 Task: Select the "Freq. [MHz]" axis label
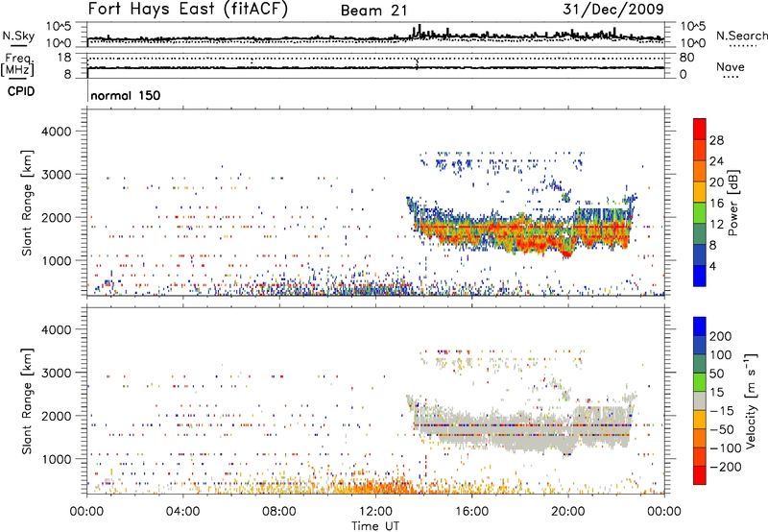(x=17, y=65)
